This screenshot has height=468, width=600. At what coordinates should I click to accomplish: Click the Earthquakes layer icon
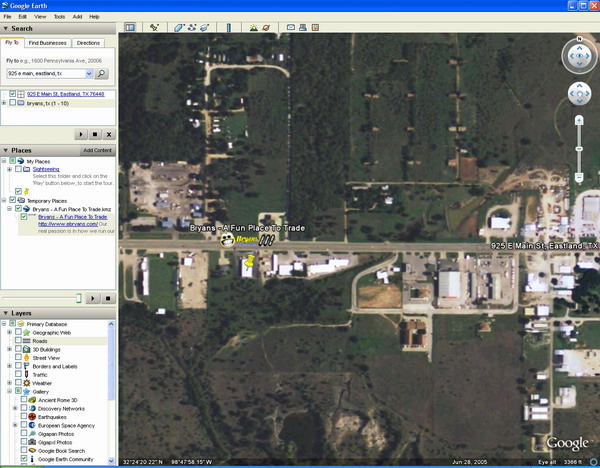pos(32,417)
